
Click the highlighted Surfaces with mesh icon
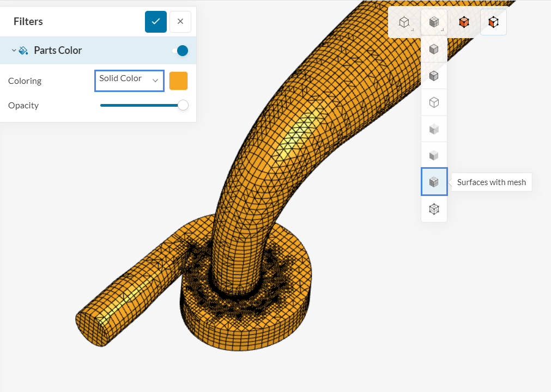(434, 181)
